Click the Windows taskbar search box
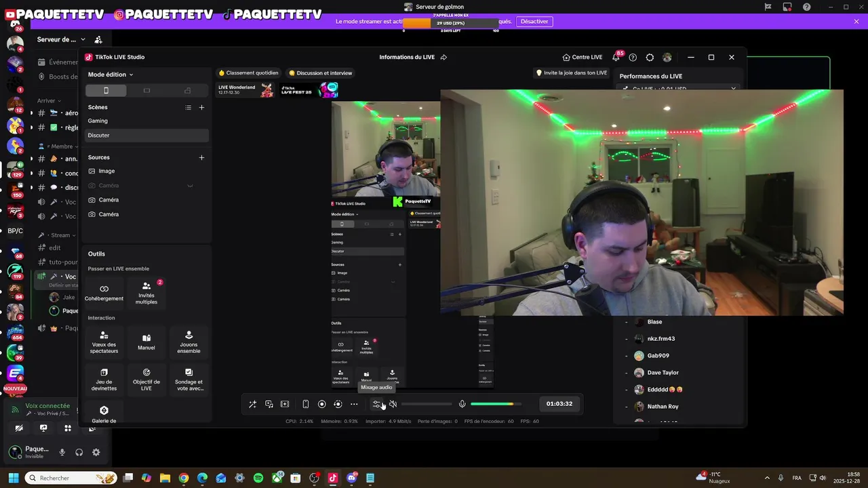868x488 pixels. [71, 478]
